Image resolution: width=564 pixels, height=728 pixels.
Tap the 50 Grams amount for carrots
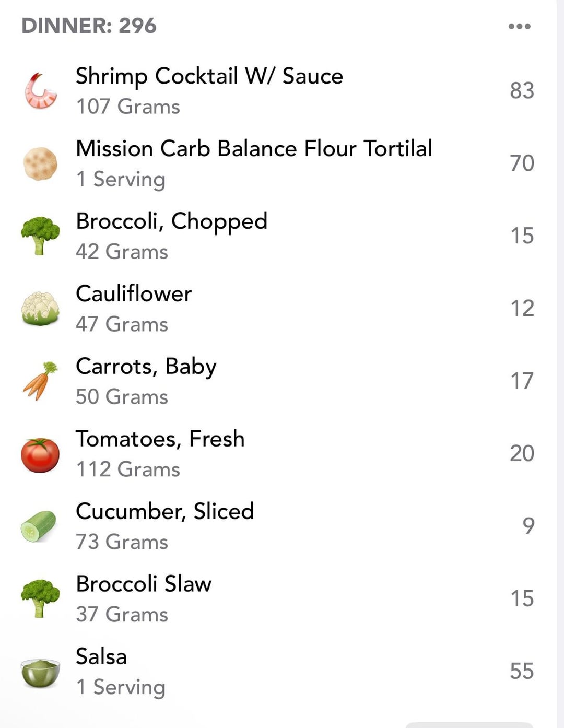tap(122, 397)
